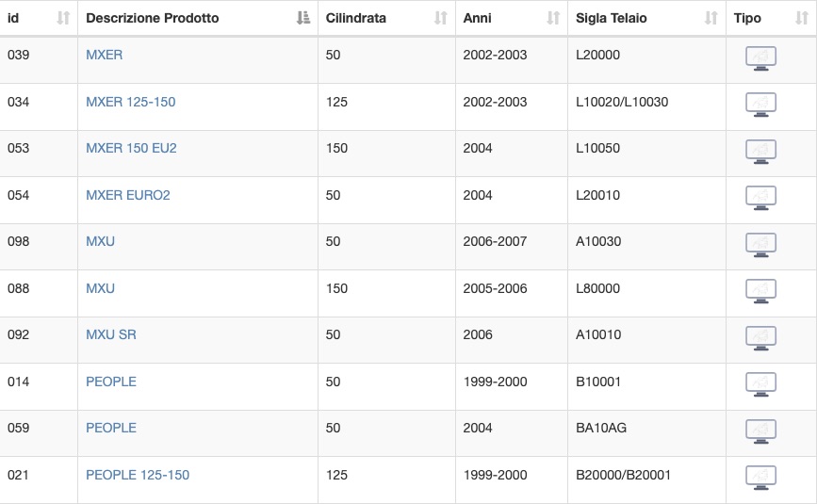Sort by the Cilindrata column arrows
817x504 pixels.
[x=441, y=18]
